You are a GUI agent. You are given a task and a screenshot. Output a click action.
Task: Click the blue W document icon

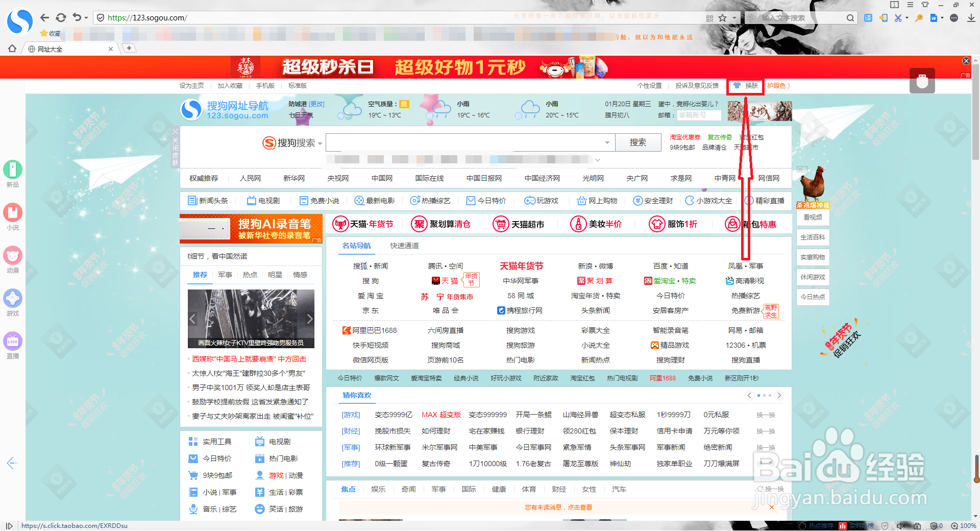coord(934,18)
